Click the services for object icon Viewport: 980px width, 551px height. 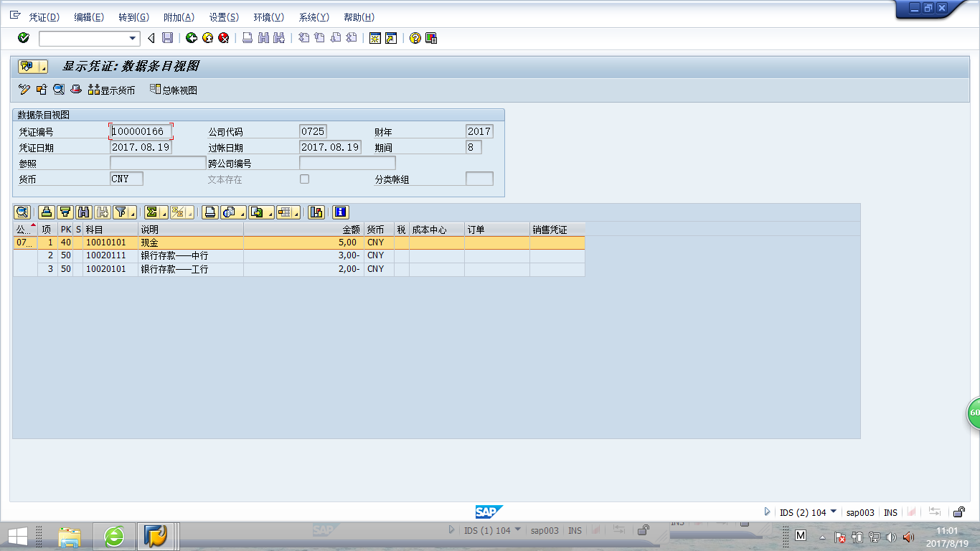27,67
